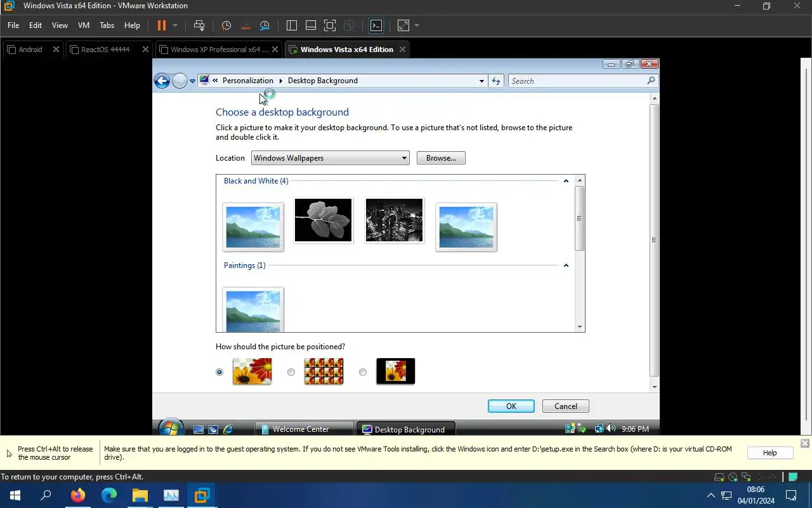Screen dimensions: 812x508
Task: Revert virtual machine to previous snapshot icon
Action: (246, 25)
